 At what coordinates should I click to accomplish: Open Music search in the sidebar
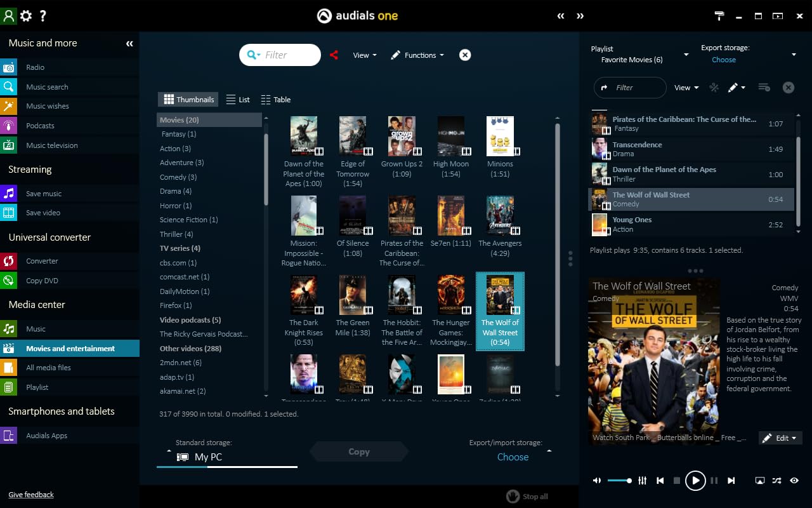(70, 87)
